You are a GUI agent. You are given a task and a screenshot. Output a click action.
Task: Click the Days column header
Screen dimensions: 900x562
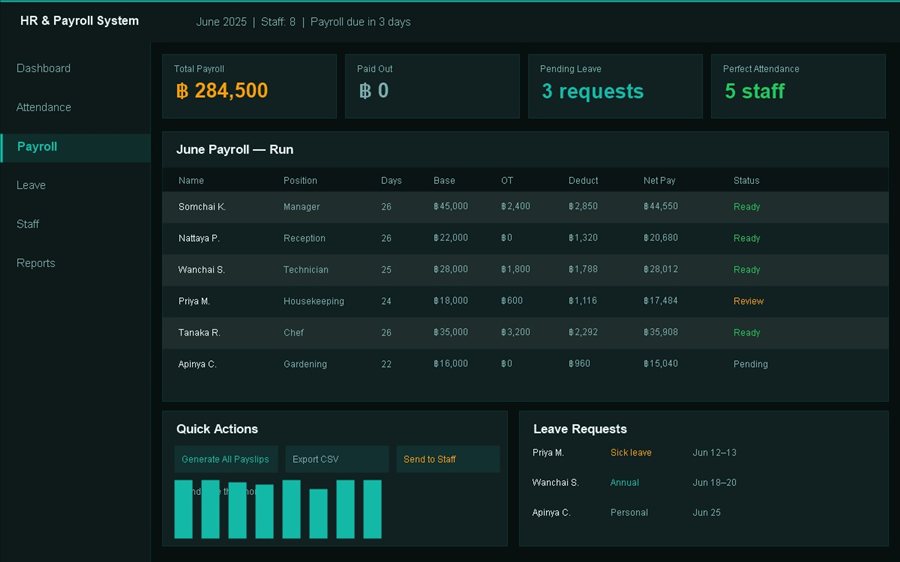(391, 181)
